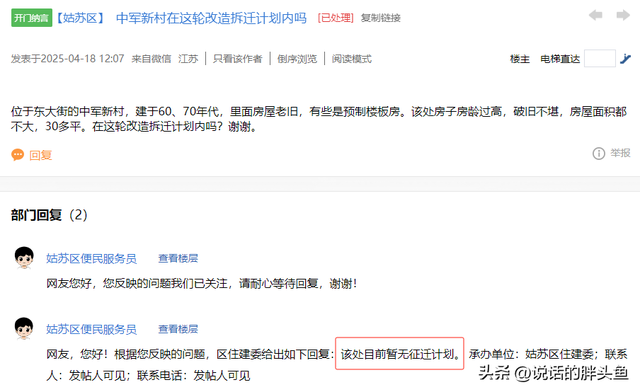Click the 江苏 location label
Screen dimensions: 640x392
pos(188,59)
